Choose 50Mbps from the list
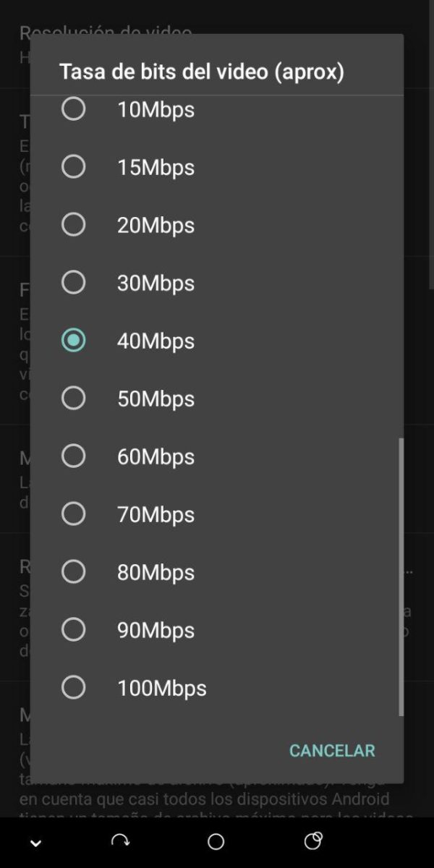 point(217,399)
